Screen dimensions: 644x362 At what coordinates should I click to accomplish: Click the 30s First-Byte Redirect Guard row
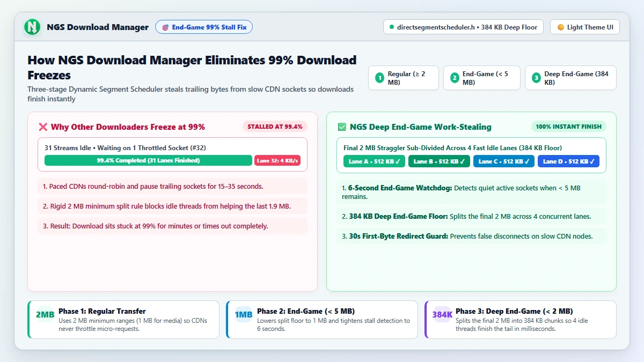[471, 236]
